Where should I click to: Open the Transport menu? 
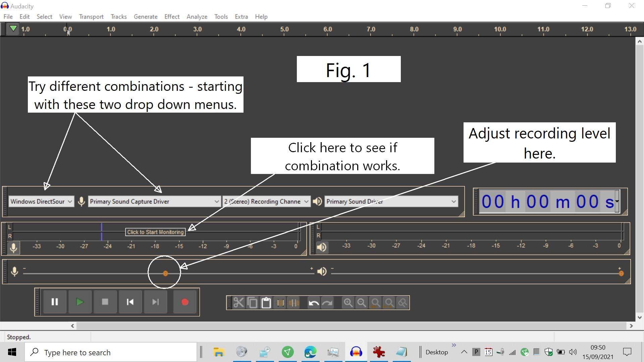tap(91, 16)
